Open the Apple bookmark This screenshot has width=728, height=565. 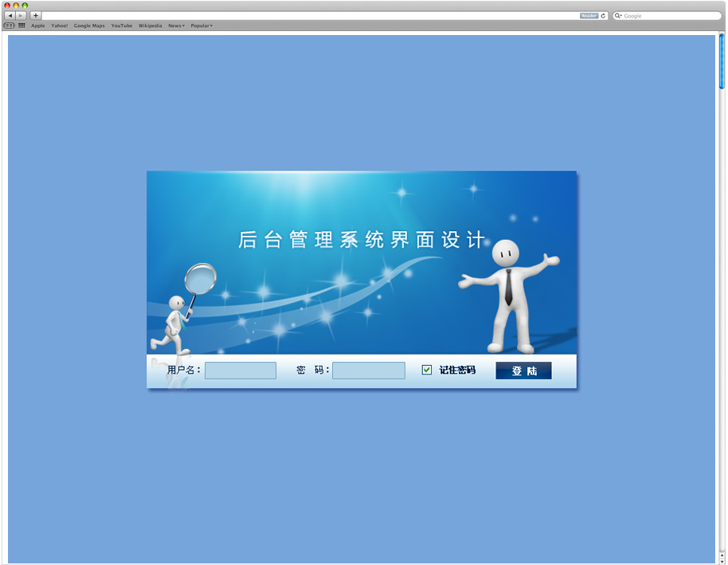38,26
